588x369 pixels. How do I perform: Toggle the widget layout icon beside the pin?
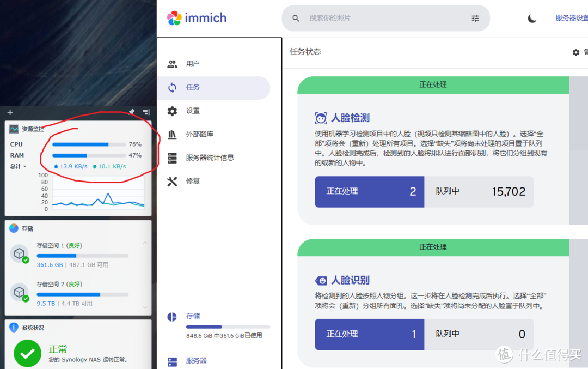145,112
